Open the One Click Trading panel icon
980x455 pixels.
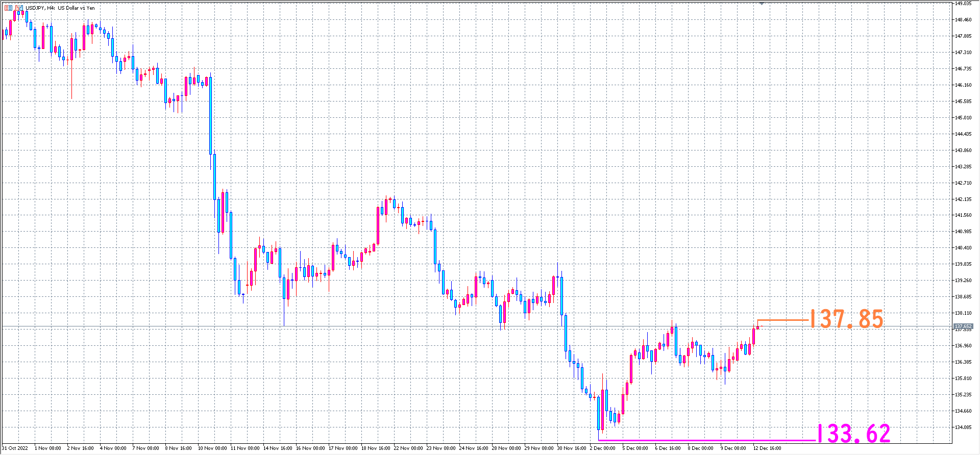coord(19,8)
